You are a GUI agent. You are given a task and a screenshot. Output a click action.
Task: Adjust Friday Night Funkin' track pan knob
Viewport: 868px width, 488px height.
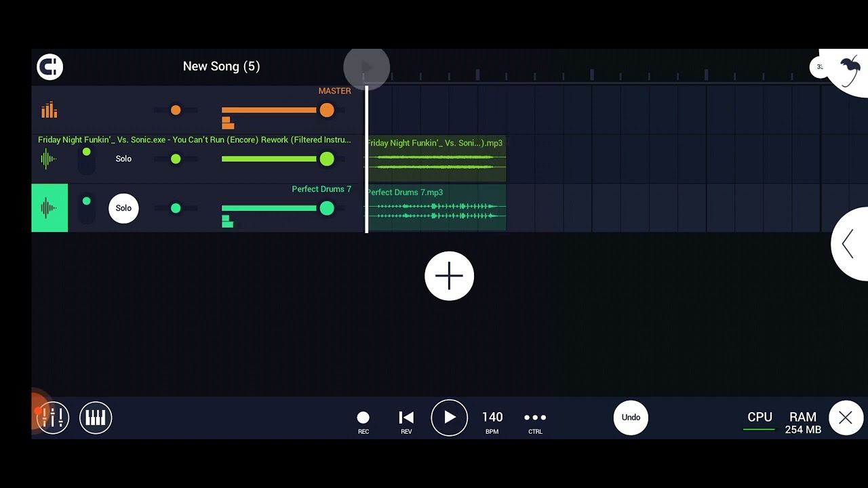coord(176,159)
